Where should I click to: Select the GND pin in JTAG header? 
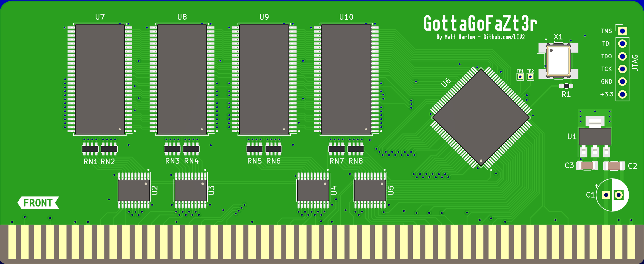pos(622,82)
